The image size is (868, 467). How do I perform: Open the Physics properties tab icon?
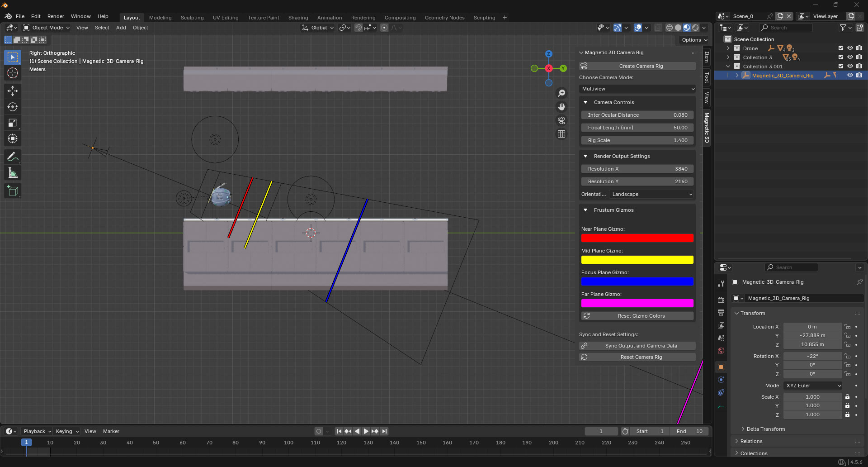pos(721,380)
